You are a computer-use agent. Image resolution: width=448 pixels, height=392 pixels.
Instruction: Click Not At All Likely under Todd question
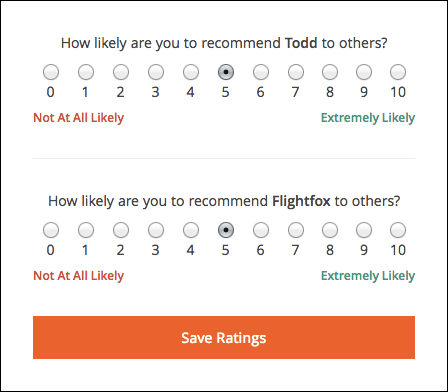(x=79, y=118)
